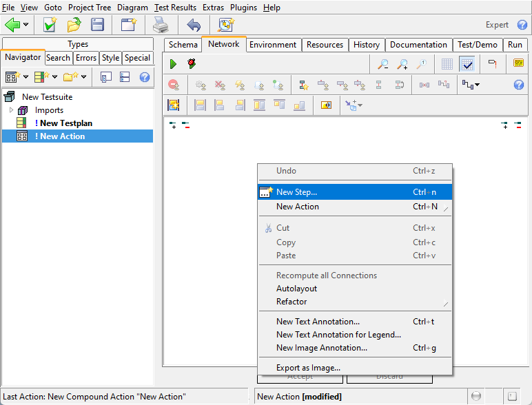
Task: Select Autolayout in the context menu
Action: coord(296,289)
